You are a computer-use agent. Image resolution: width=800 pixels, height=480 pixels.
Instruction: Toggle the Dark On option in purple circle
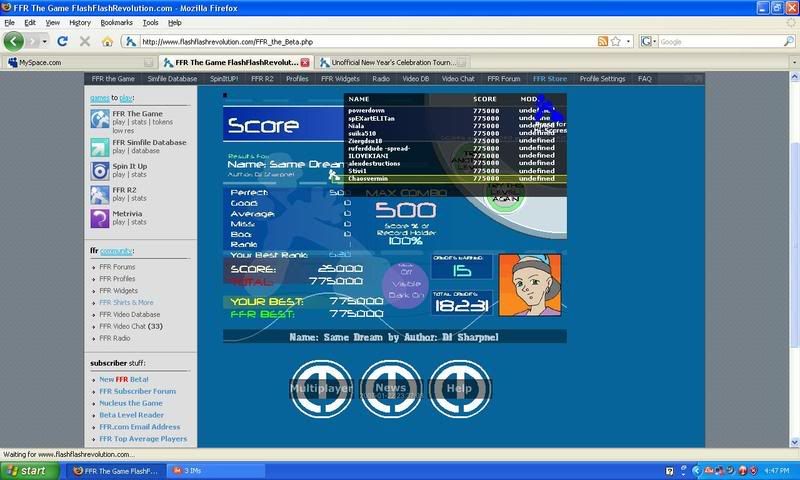click(x=406, y=294)
